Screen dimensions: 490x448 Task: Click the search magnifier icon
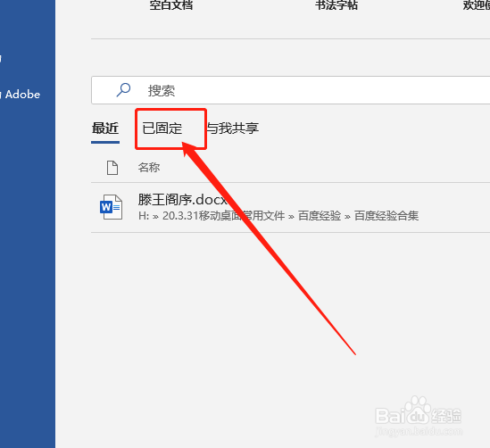pos(123,90)
